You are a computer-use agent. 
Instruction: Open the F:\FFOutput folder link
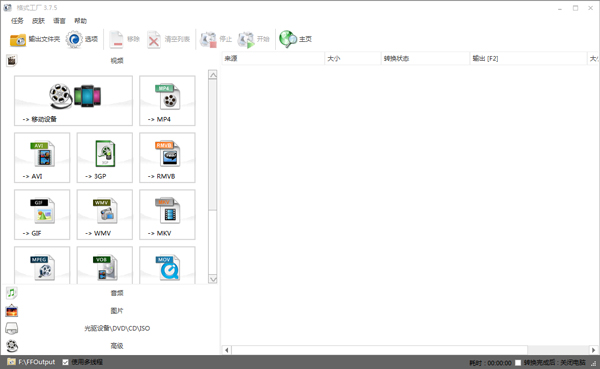tap(31, 362)
